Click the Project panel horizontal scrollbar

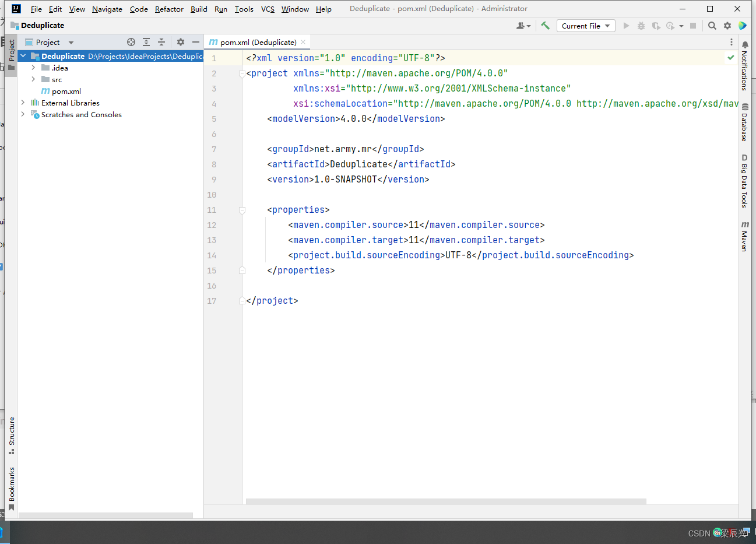tap(106, 515)
